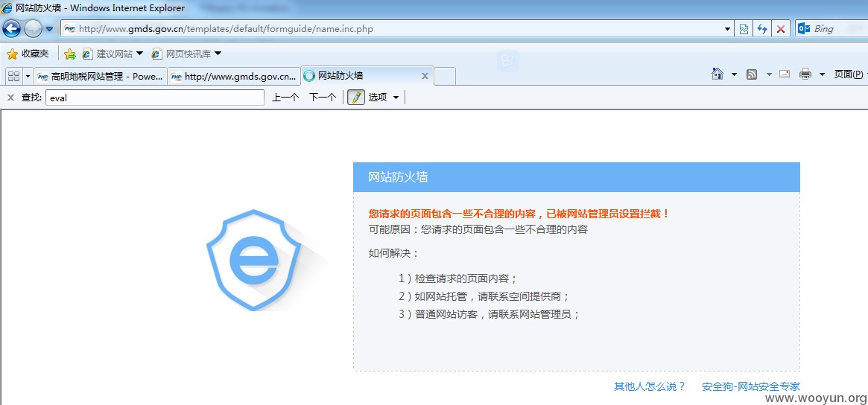The width and height of the screenshot is (868, 405).
Task: Close the 网站防火墙 tab
Action: pos(425,76)
